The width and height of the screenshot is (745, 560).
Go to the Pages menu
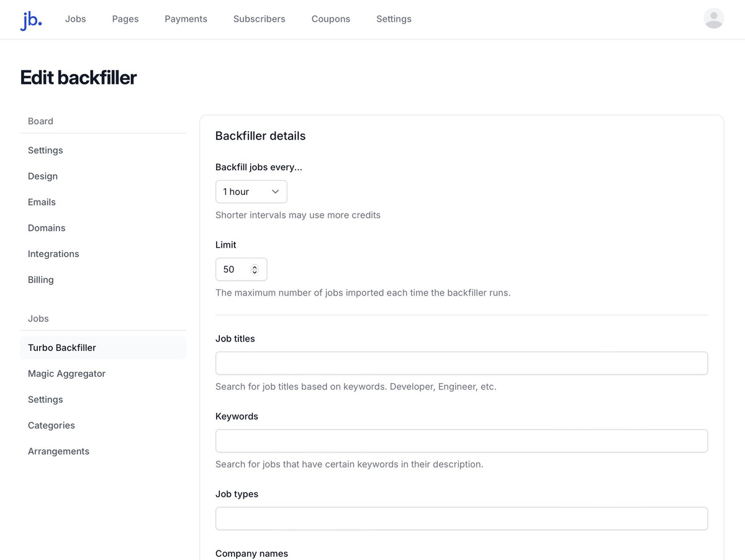(125, 19)
